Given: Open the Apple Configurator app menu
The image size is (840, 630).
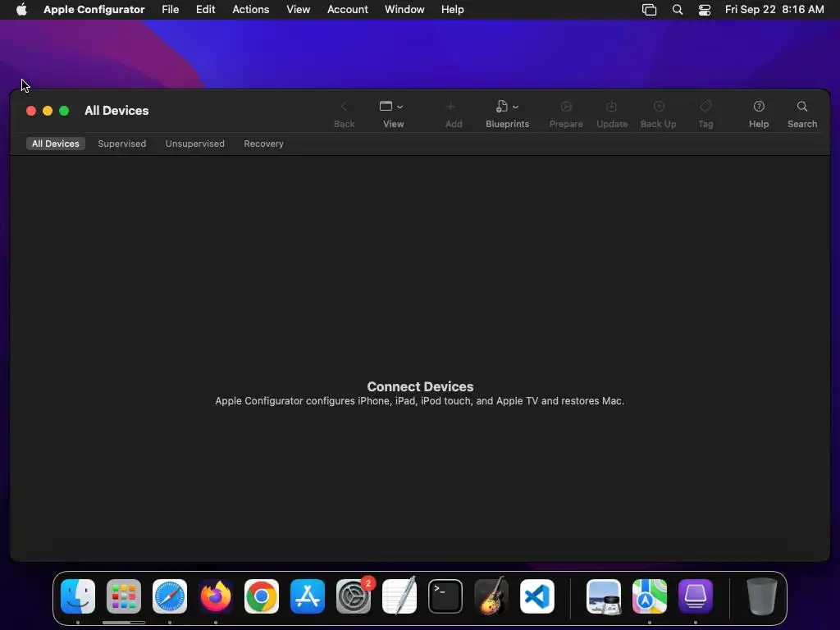Looking at the screenshot, I should (x=94, y=9).
